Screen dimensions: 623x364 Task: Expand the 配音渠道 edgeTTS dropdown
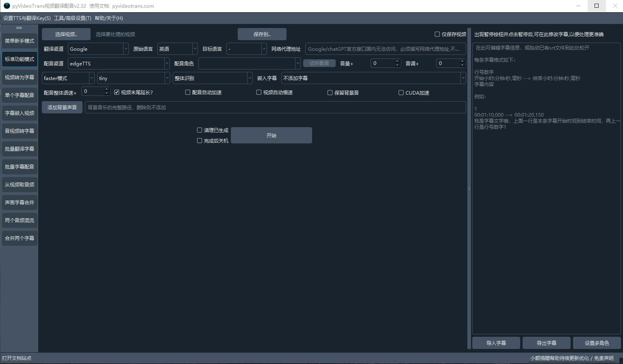118,63
